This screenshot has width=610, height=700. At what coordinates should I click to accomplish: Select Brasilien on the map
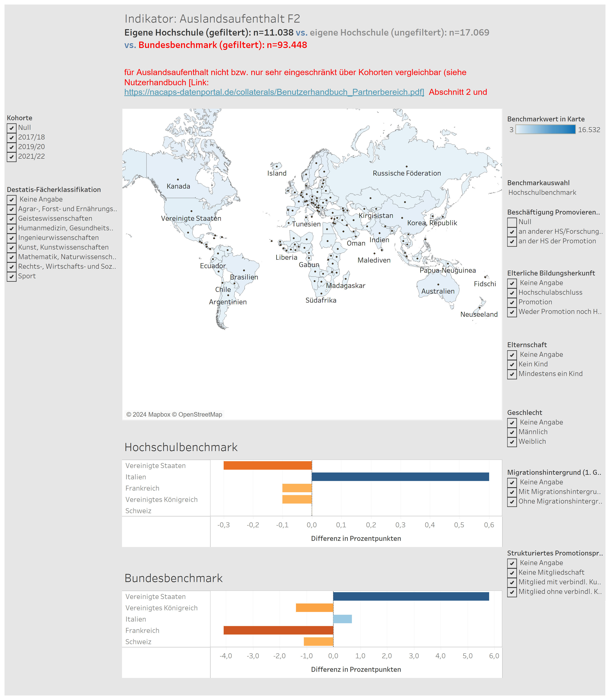click(244, 277)
